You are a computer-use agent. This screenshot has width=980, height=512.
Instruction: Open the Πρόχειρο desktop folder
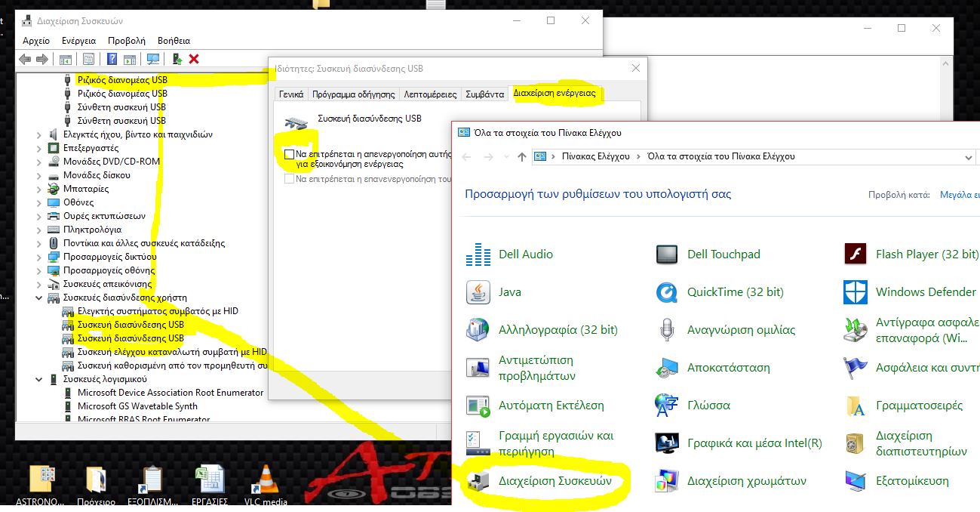pyautogui.click(x=96, y=484)
